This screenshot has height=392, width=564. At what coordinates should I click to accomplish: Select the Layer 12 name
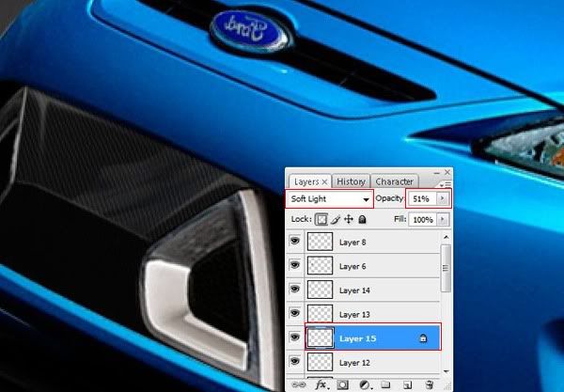354,363
